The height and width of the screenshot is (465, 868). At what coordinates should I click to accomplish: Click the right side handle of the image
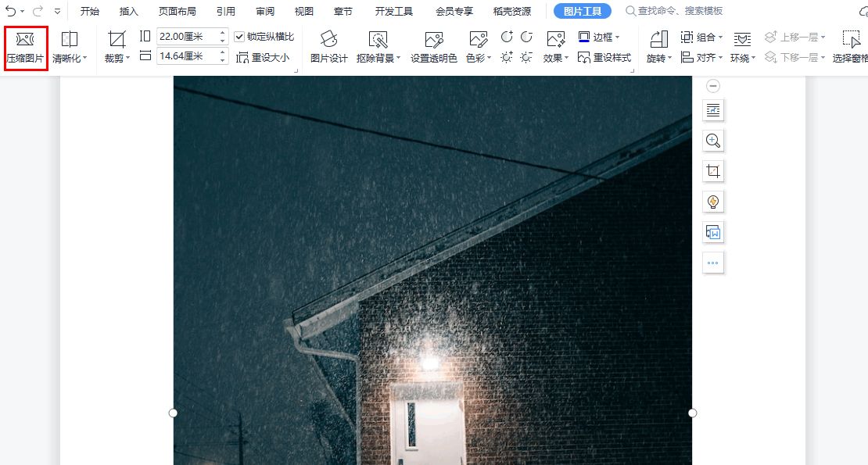pos(693,413)
